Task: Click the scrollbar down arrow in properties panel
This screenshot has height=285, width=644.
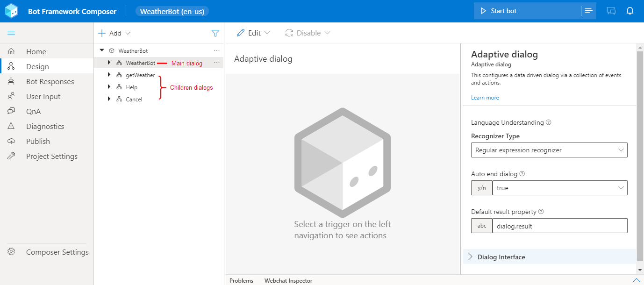Action: pyautogui.click(x=640, y=270)
